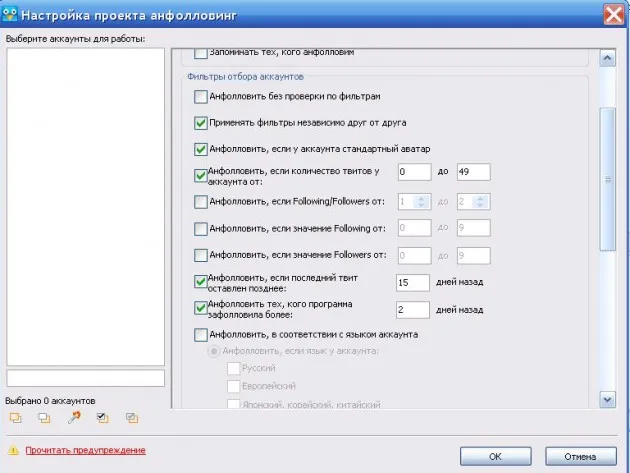This screenshot has width=630, height=473.
Task: Click the Following/Followers maximum spinner field
Action: 473,202
